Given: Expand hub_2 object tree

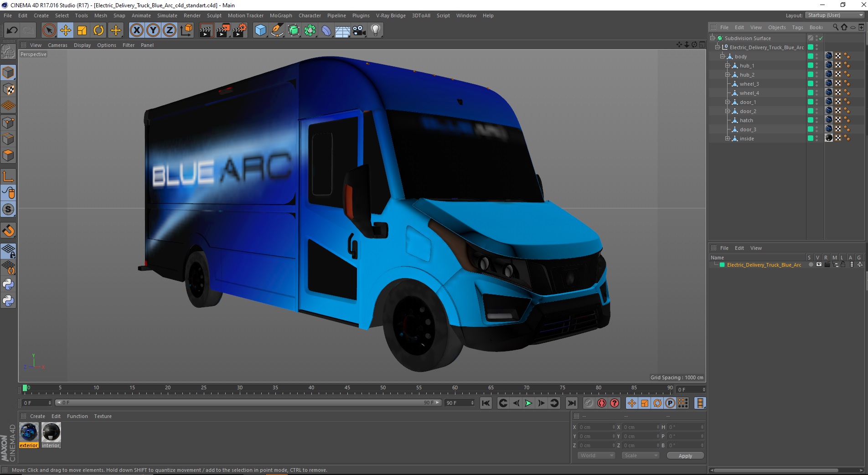Looking at the screenshot, I should 728,75.
